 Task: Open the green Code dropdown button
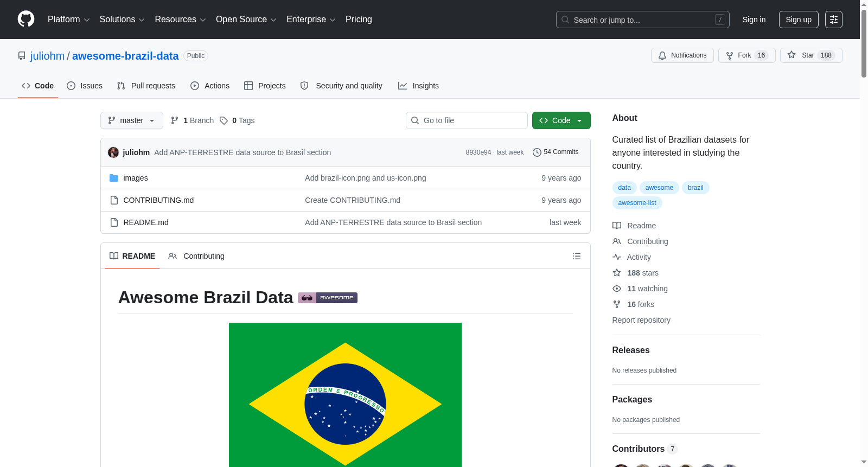point(561,120)
